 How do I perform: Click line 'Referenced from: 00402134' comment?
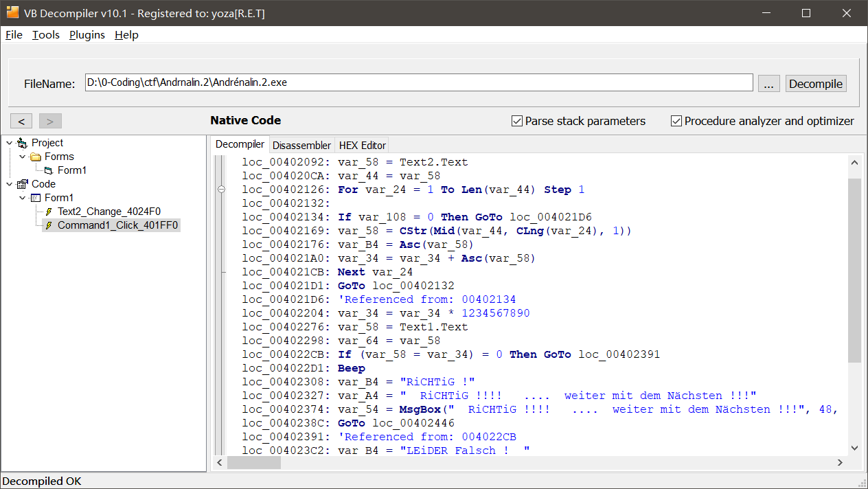click(379, 299)
